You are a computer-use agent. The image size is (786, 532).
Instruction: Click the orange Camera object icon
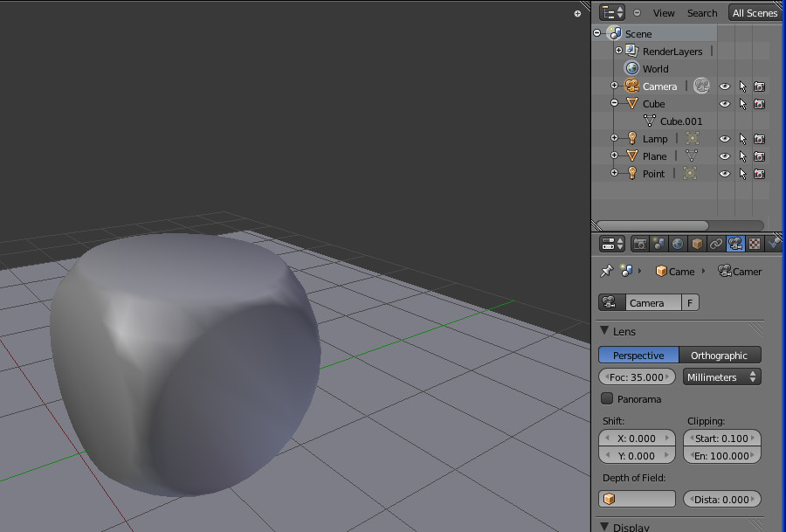tap(631, 86)
